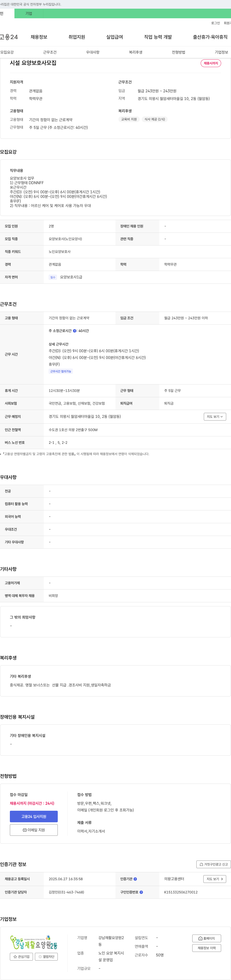Screen dimensions: 231x980
Task: Click the 수도권 1호선 의왕 2번출구 500M text
Action: (73, 430)
